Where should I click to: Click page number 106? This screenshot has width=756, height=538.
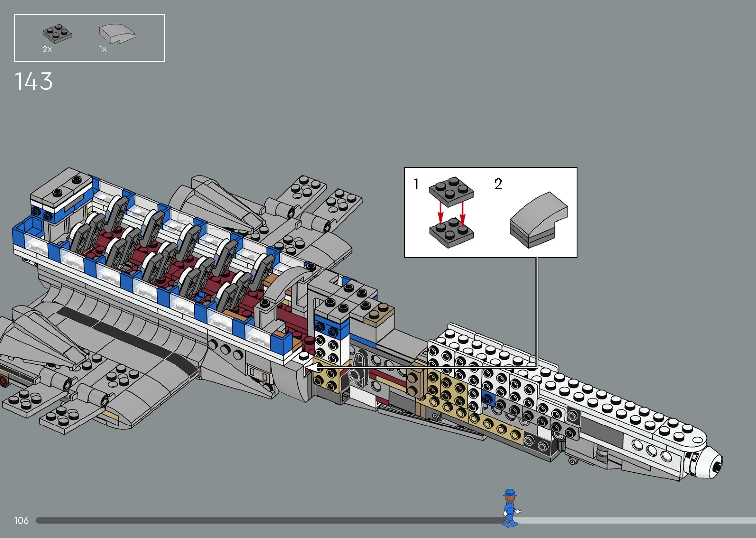(21, 520)
